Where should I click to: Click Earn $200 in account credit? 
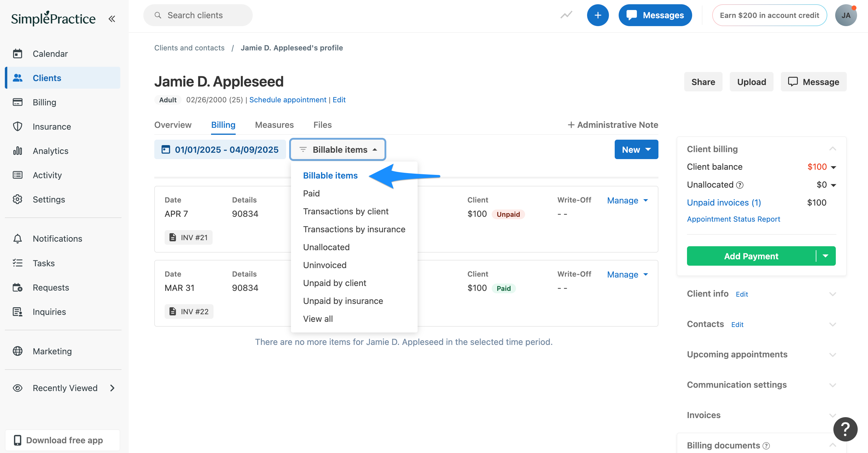(x=769, y=15)
